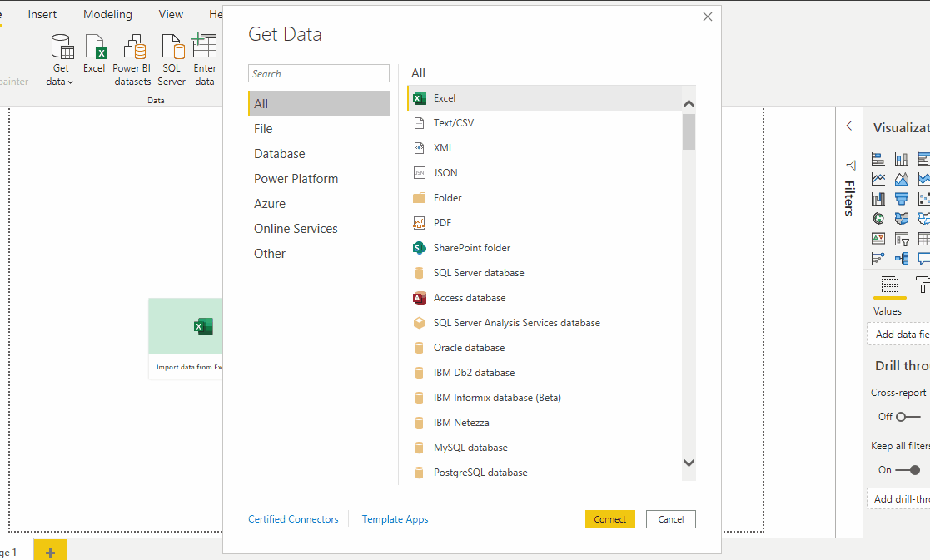
Task: Collapse the Visualizations pane
Action: (848, 126)
